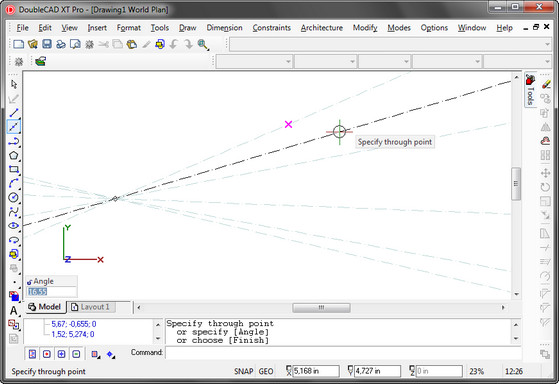Viewport: 559px width, 384px height.
Task: Click the horizontal scrollbar thumb
Action: (x=321, y=307)
